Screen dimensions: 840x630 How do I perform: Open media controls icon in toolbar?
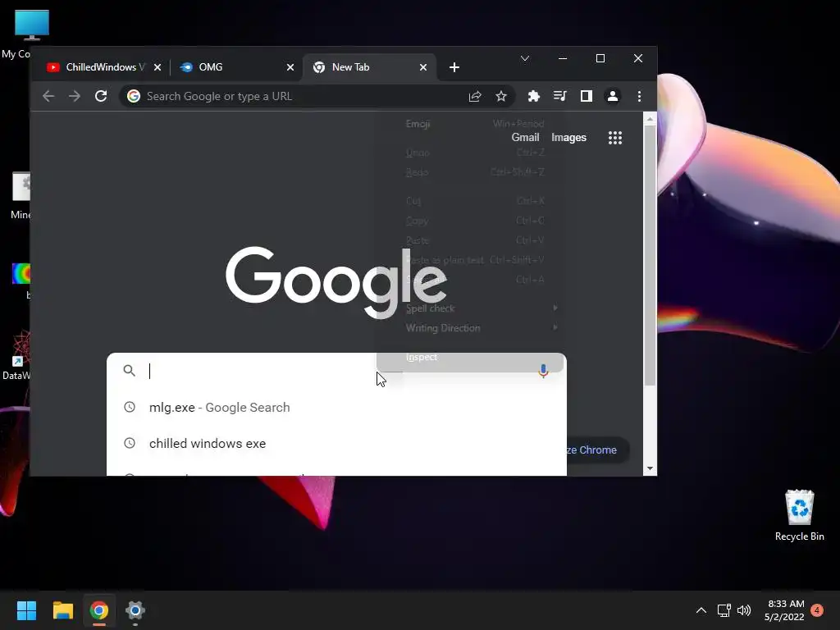559,97
